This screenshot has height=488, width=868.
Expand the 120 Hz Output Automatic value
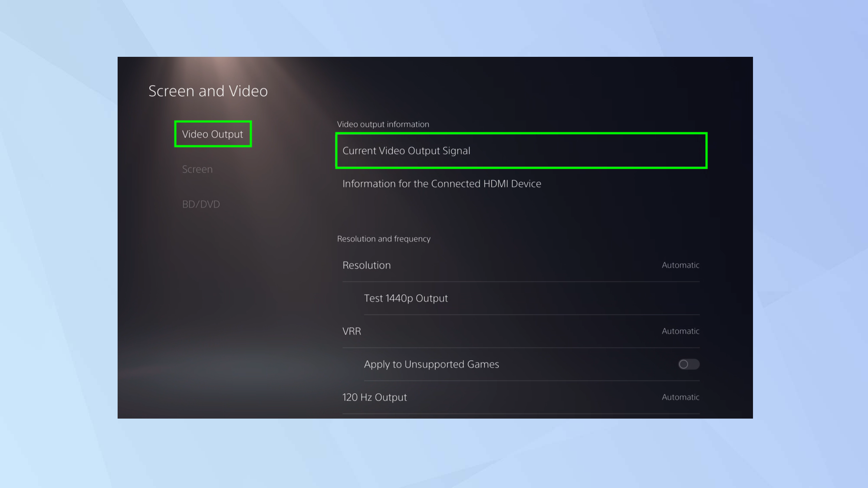[680, 397]
